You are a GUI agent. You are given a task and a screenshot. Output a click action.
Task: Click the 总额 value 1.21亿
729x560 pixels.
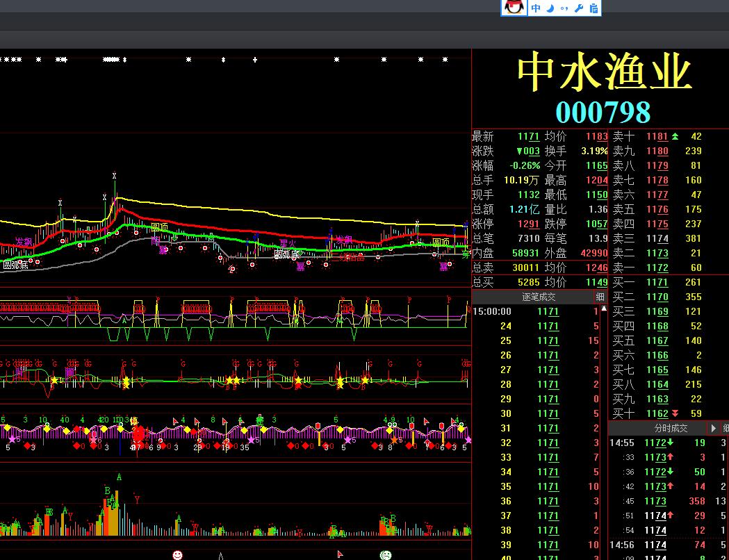coord(525,209)
